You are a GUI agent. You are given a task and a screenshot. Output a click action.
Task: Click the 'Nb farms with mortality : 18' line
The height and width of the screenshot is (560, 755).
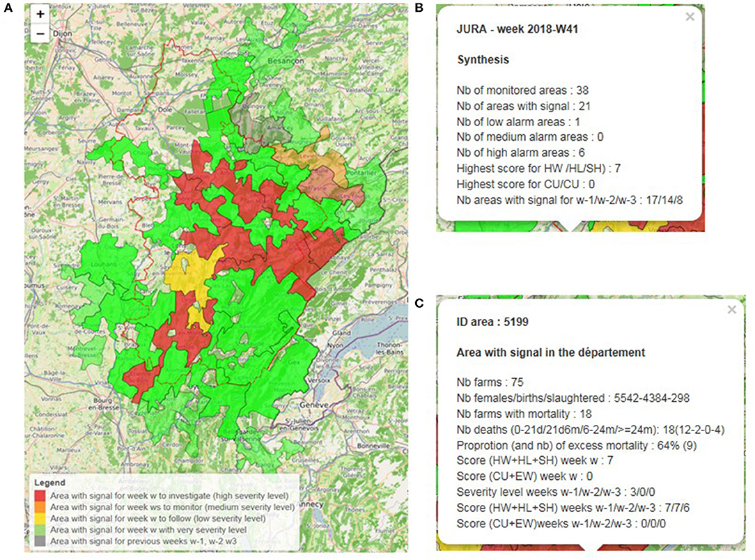[524, 414]
